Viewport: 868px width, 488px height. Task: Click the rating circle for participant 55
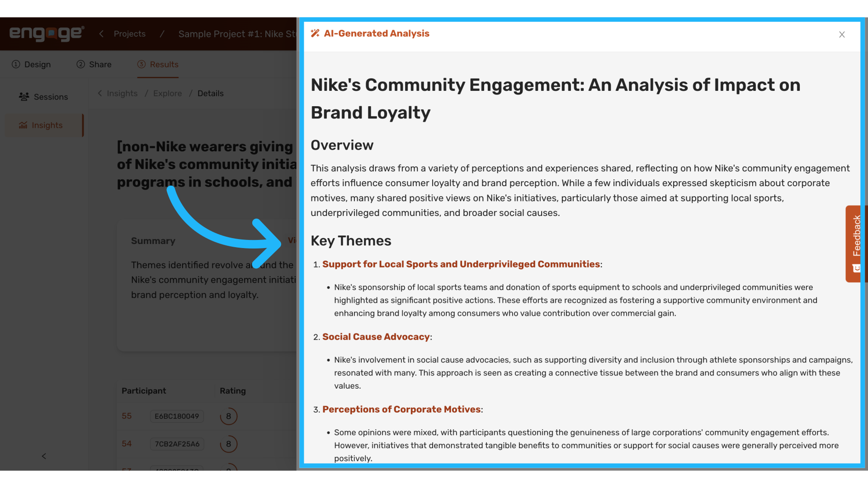[228, 416]
